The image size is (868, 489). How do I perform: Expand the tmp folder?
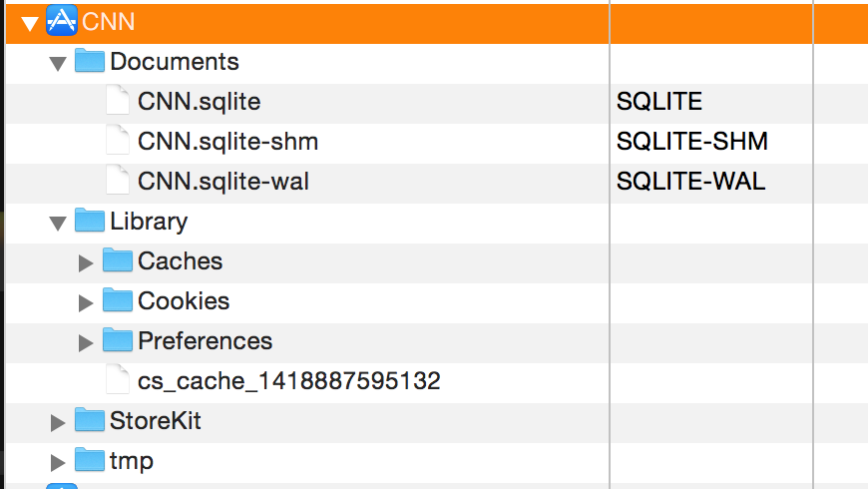tap(58, 462)
